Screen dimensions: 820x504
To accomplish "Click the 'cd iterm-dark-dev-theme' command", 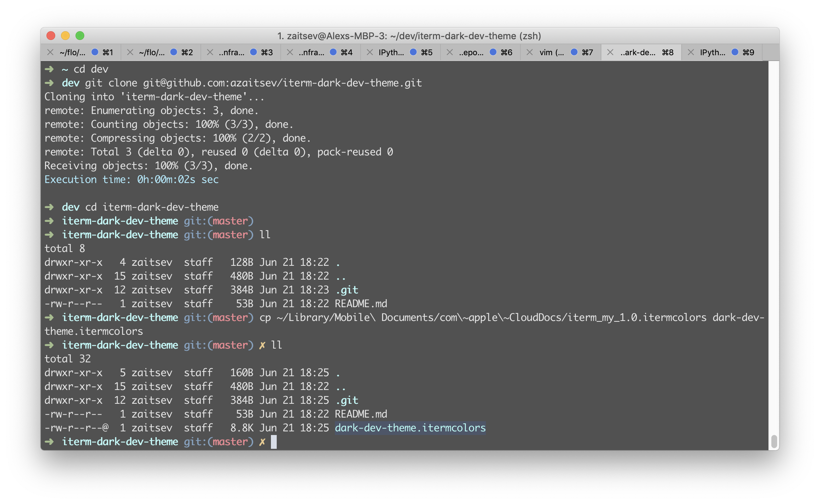I will [152, 207].
